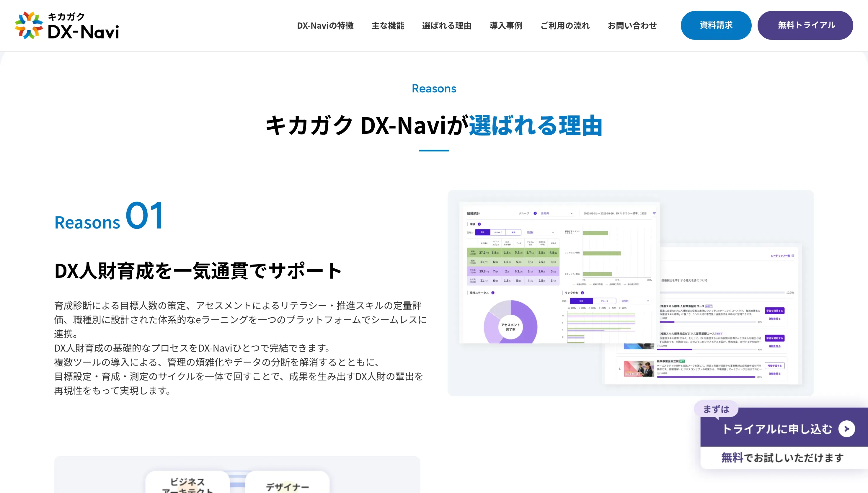Click the Reasons 01 label
The width and height of the screenshot is (868, 493).
point(109,215)
